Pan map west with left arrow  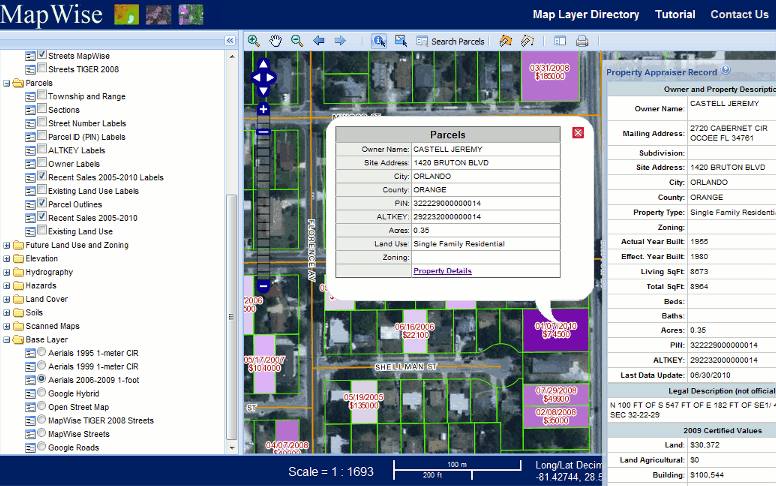point(256,77)
